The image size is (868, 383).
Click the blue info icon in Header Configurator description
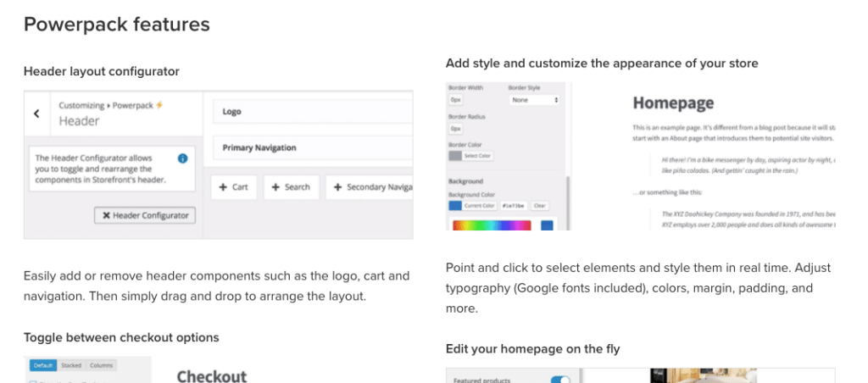183,158
